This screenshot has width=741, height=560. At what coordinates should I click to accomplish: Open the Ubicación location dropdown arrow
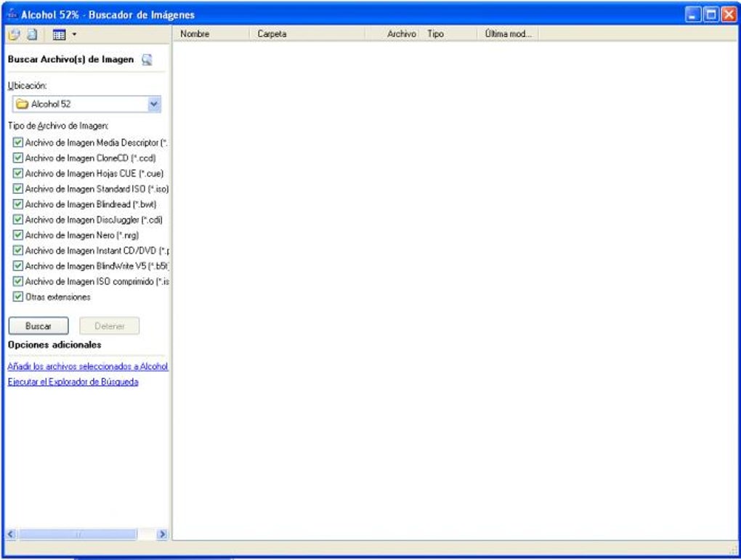click(154, 104)
